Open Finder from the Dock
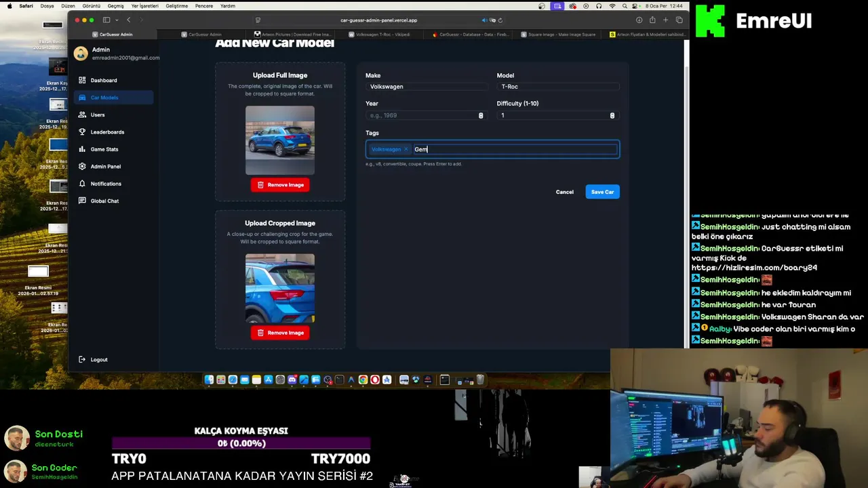 pos(209,380)
